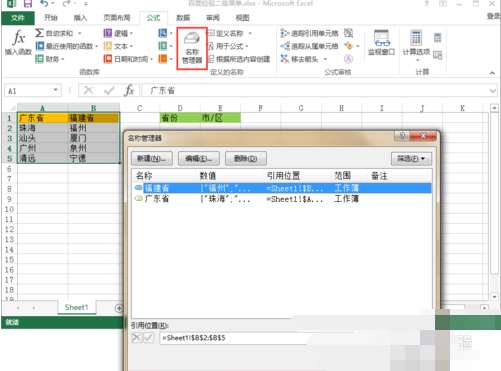501x371 pixels.
Task: Click the Insert Function fx ribbon icon
Action: (x=18, y=43)
